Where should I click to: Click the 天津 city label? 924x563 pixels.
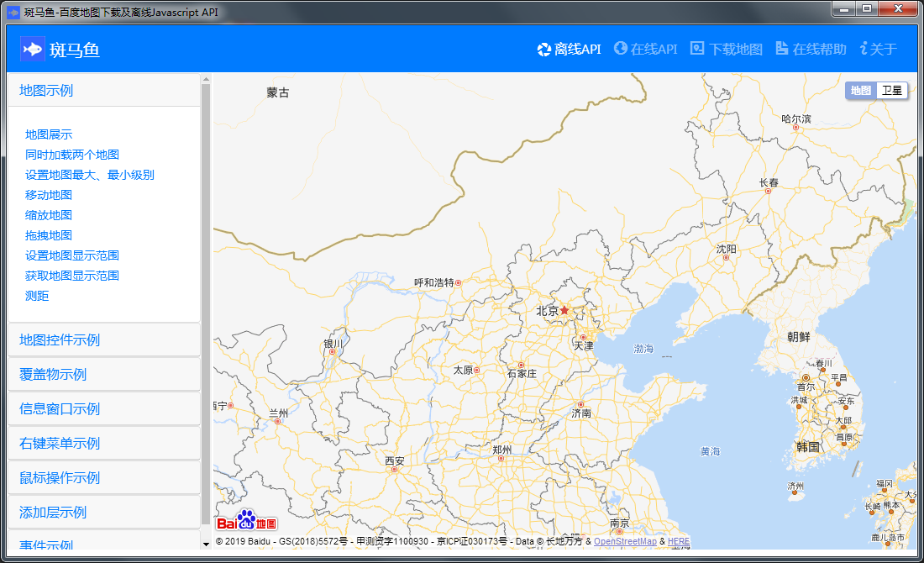click(584, 345)
